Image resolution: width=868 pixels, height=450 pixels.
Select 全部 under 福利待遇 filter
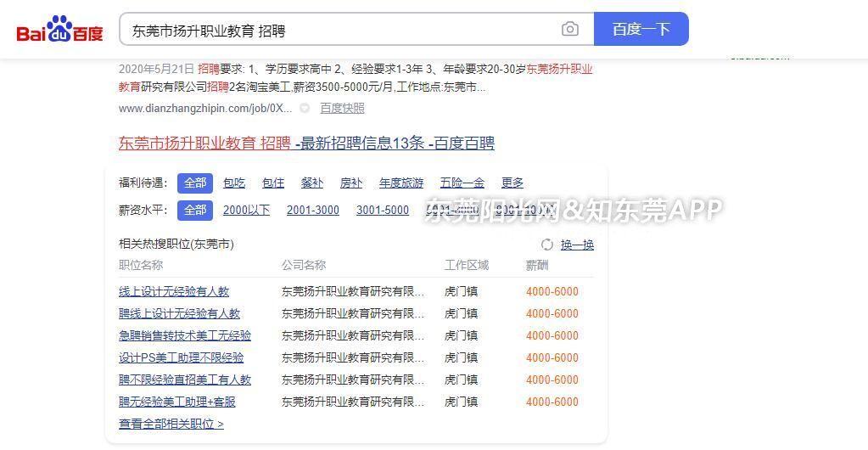[x=195, y=183]
